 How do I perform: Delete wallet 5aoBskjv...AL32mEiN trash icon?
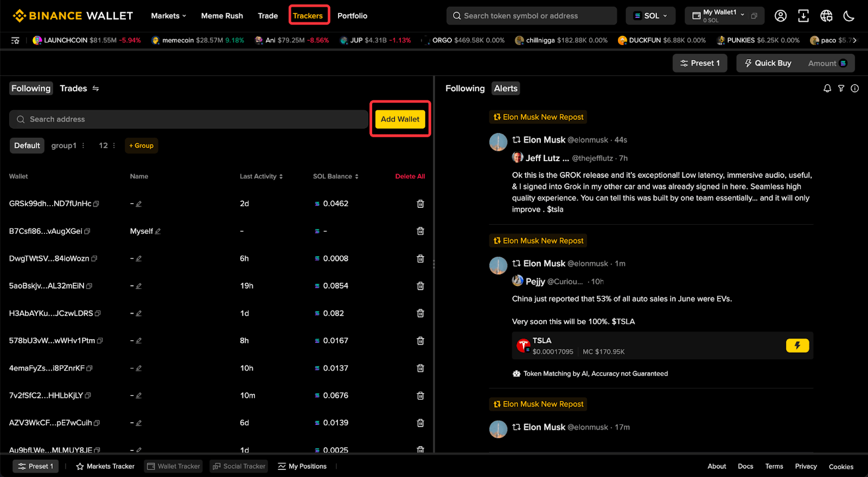tap(420, 286)
